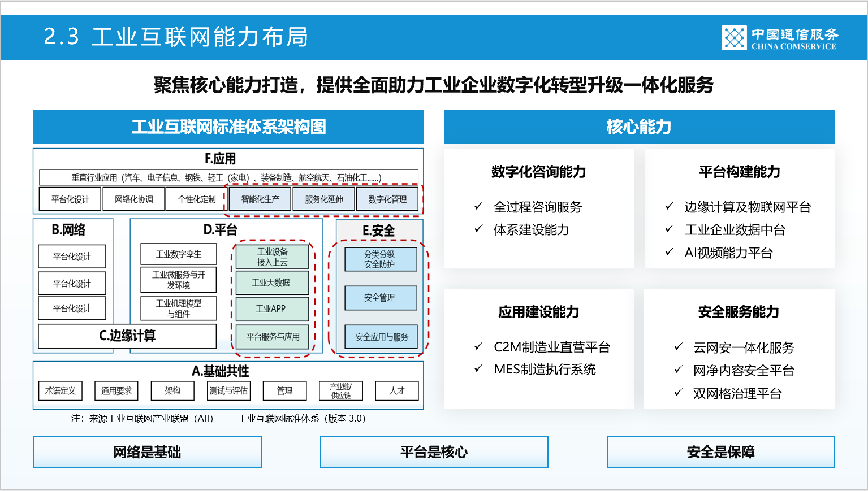Select the 边缘计算及物联网平台 bullet
868x491 pixels.
(748, 207)
